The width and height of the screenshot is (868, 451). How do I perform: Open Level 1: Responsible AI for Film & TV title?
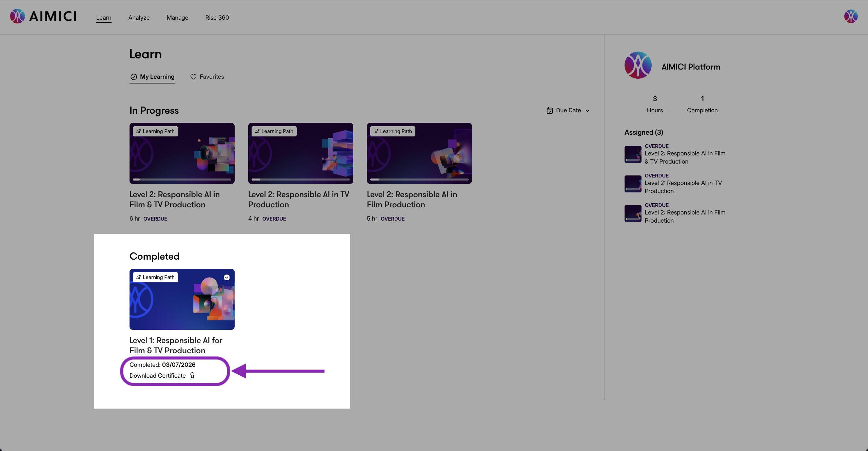[x=176, y=345]
